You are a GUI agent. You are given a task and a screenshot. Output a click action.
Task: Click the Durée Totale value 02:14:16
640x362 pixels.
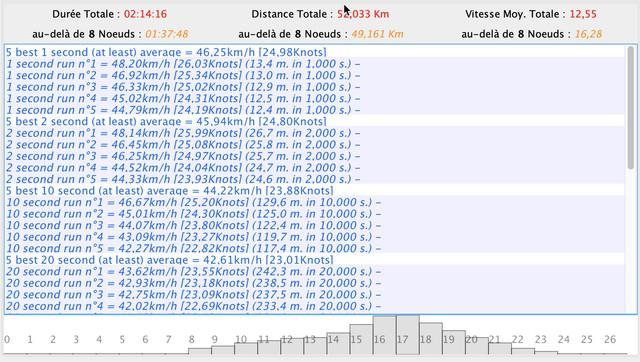[x=145, y=14]
